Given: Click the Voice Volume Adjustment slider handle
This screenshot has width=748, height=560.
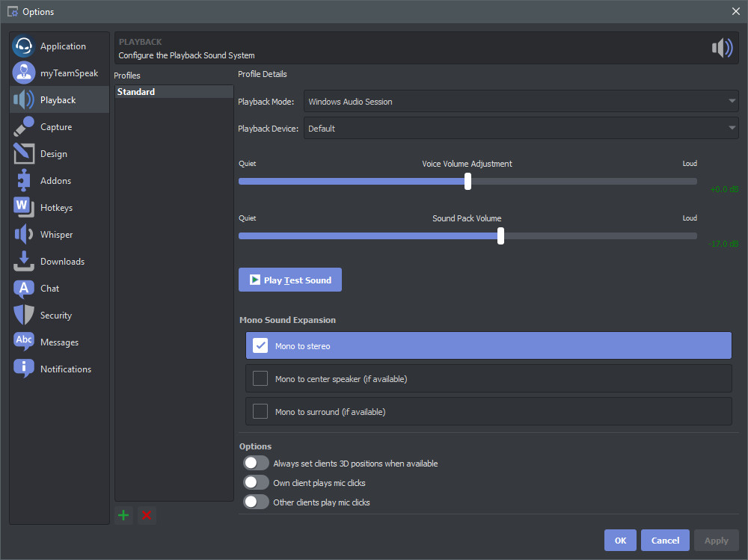Looking at the screenshot, I should [x=468, y=181].
